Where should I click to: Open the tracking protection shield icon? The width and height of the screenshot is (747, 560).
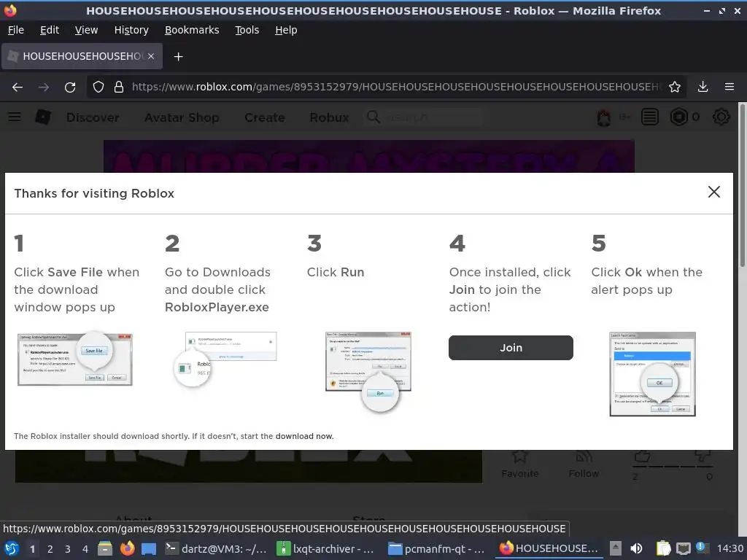(98, 87)
